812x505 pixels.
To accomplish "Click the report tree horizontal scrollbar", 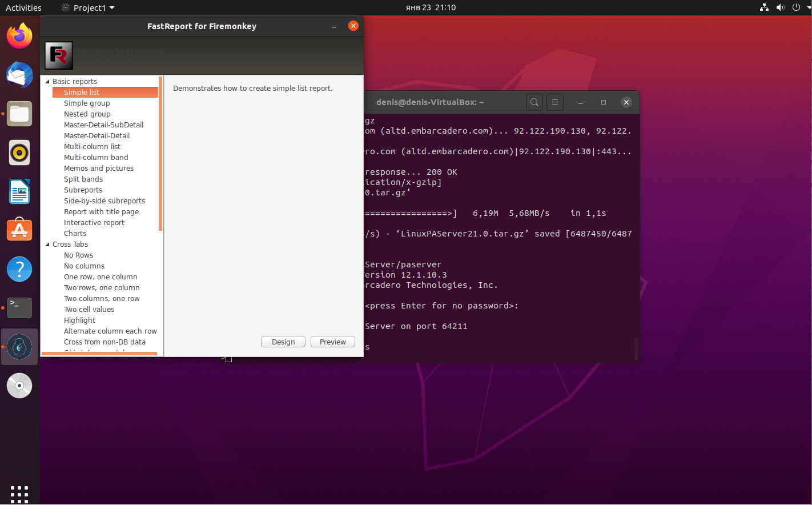I will 99,354.
